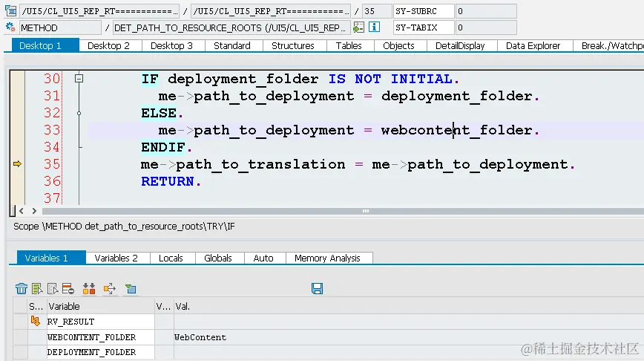Select the RV_RESULT row selector
The width and height of the screenshot is (644, 361).
tap(21, 322)
